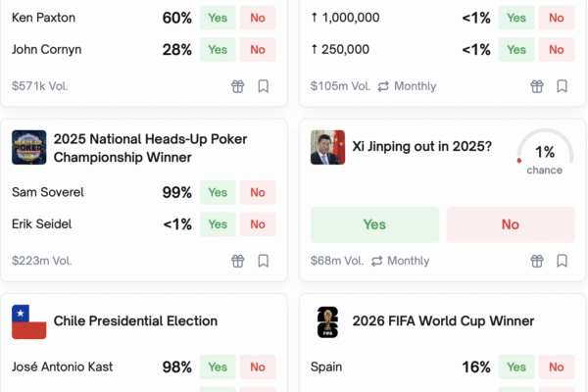This screenshot has height=392, width=588.
Task: Open the 2026 FIFA World Cup Winner market
Action: tap(443, 321)
